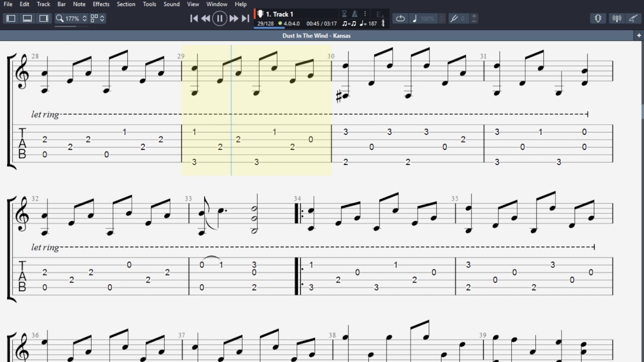Screen dimensions: 644x362
Task: Click the relative speed stepper arrows
Action: [442, 19]
